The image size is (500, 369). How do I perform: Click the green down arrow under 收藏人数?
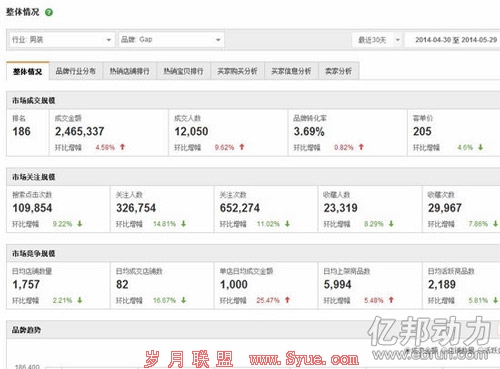[x=391, y=224]
